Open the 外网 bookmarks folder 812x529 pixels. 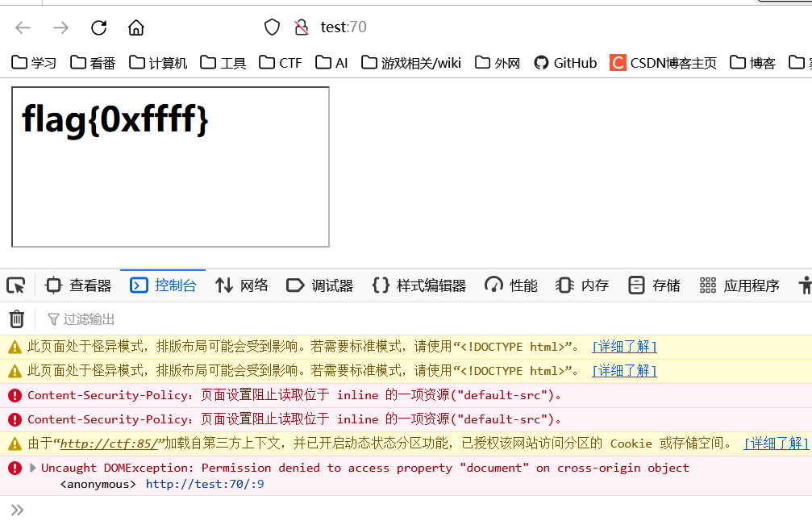pyautogui.click(x=498, y=63)
